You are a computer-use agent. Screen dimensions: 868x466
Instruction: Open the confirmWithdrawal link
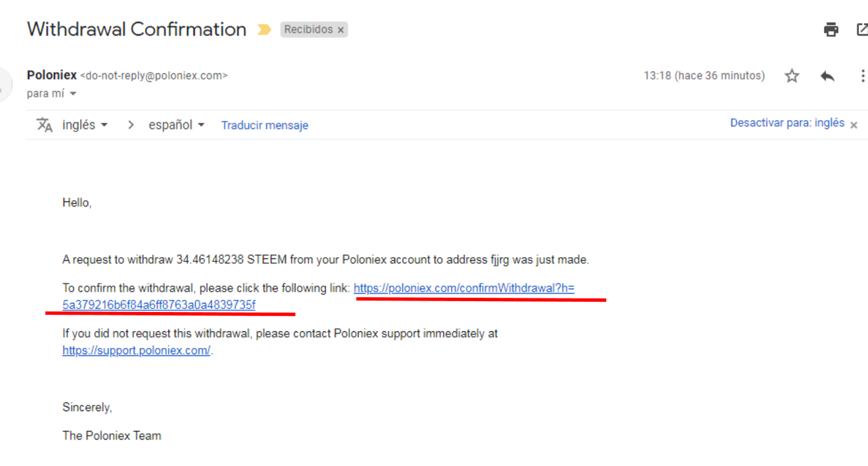click(464, 288)
